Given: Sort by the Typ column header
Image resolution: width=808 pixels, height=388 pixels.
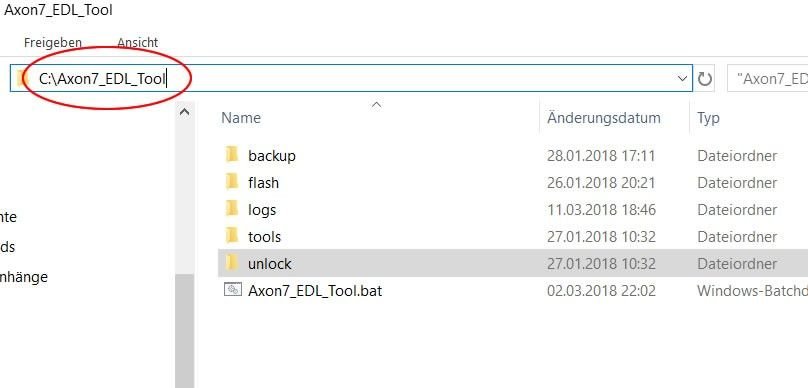Looking at the screenshot, I should [x=708, y=118].
